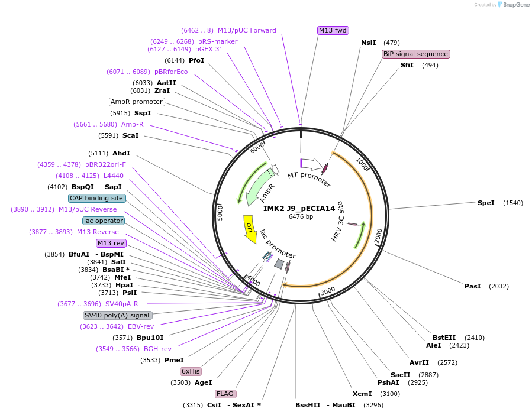Screen dimensions: 532x415
Task: Click the white MT promoter arrow
Action: 312,164
